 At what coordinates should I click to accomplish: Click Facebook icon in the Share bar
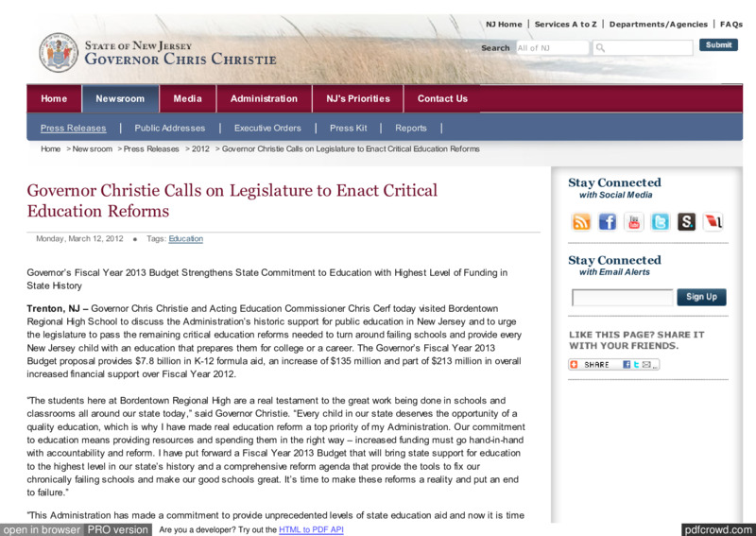pyautogui.click(x=627, y=364)
